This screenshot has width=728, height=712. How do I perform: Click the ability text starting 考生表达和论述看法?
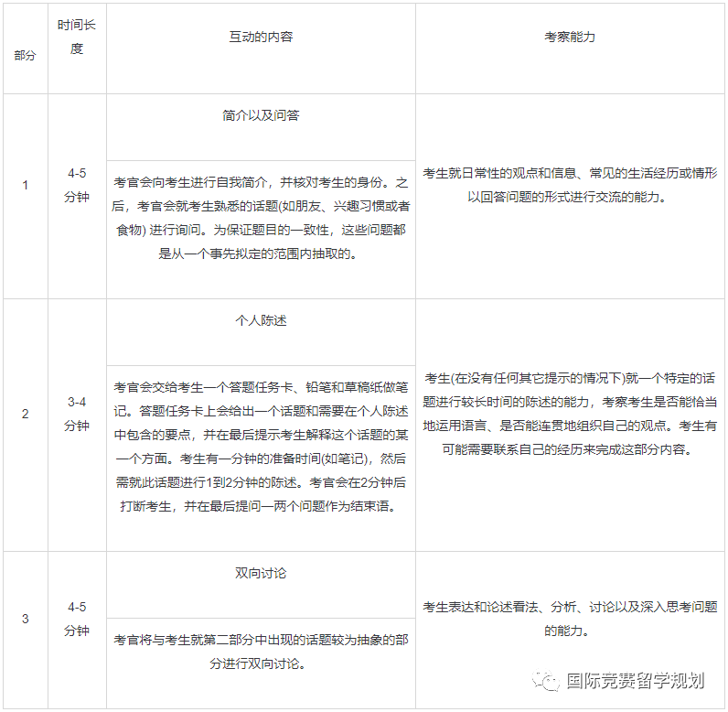coord(570,619)
